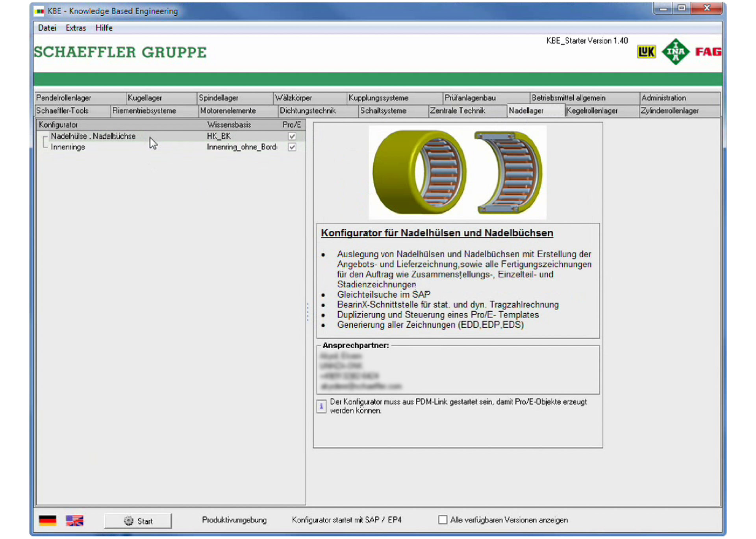756x539 pixels.
Task: Open the Datei menu
Action: pos(47,28)
